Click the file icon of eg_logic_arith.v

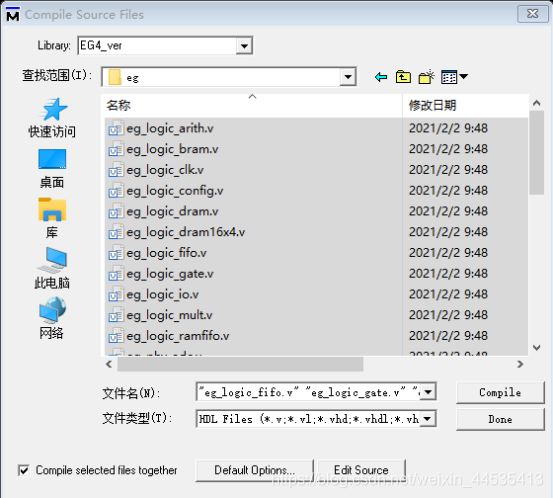pyautogui.click(x=116, y=129)
